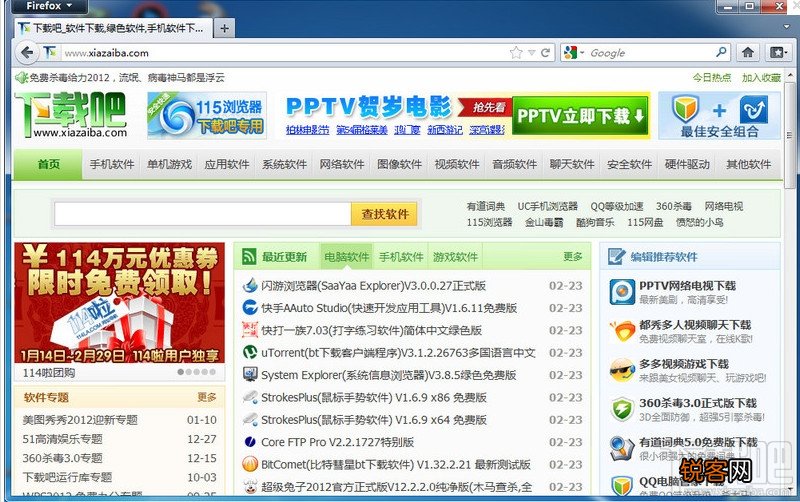Viewport: 800px width, 502px height.
Task: Click the 115浏览器 banner ad
Action: (207, 116)
